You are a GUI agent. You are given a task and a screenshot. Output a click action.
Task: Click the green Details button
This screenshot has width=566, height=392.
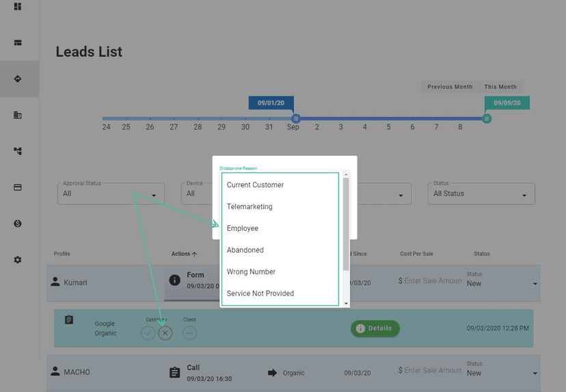pyautogui.click(x=375, y=328)
